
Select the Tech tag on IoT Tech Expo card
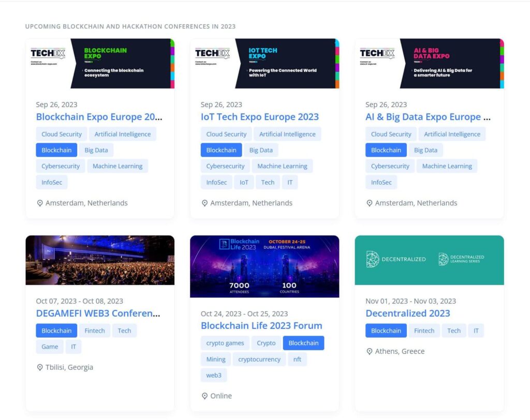click(268, 183)
